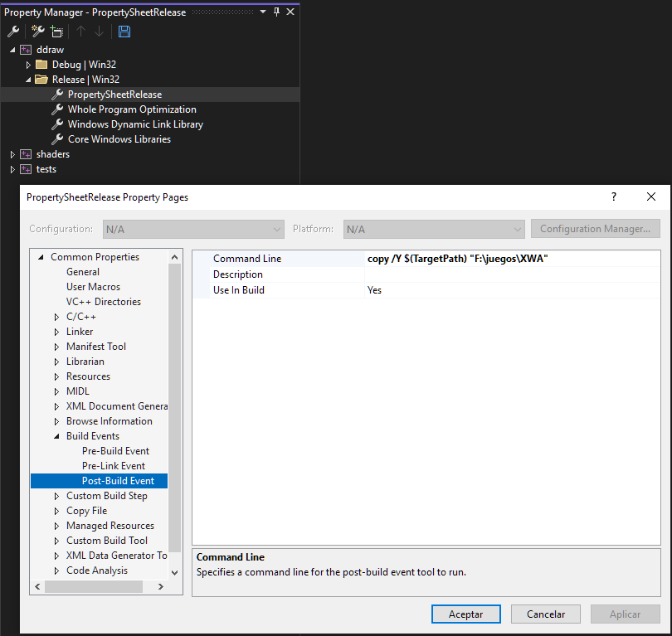Viewport: 672px width, 636px height.
Task: Collapse Common Properties node
Action: click(41, 257)
